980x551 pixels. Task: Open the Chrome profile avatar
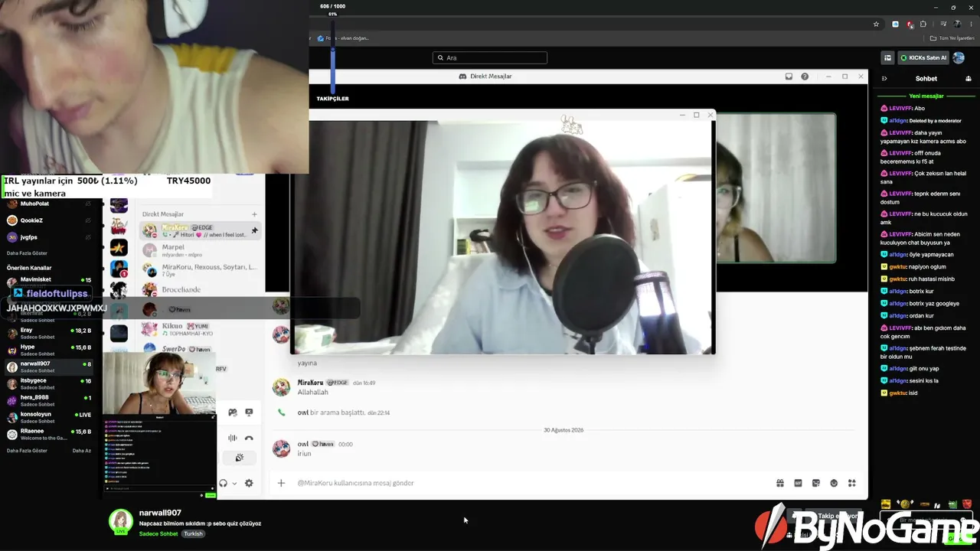click(957, 24)
